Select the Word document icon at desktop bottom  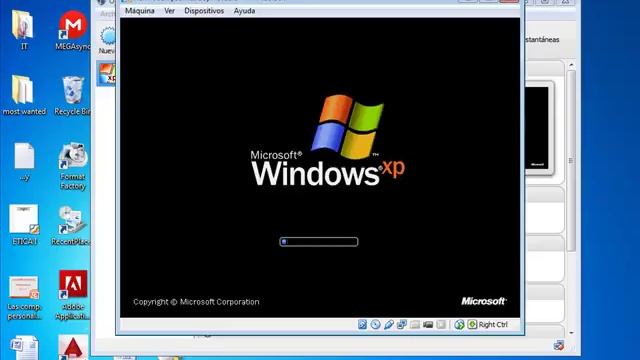(24, 347)
